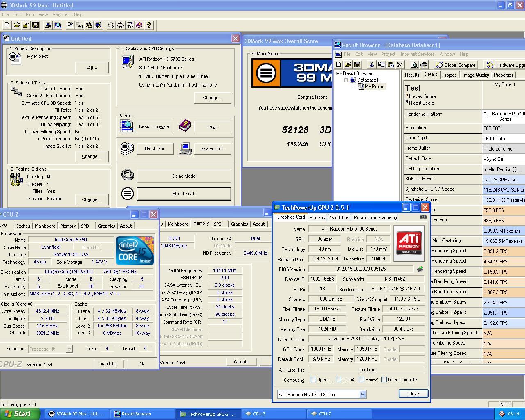Screen dimensions: 525x420
Task: Click the question mark About icon in 3DMark toolbar
Action: tap(149, 25)
